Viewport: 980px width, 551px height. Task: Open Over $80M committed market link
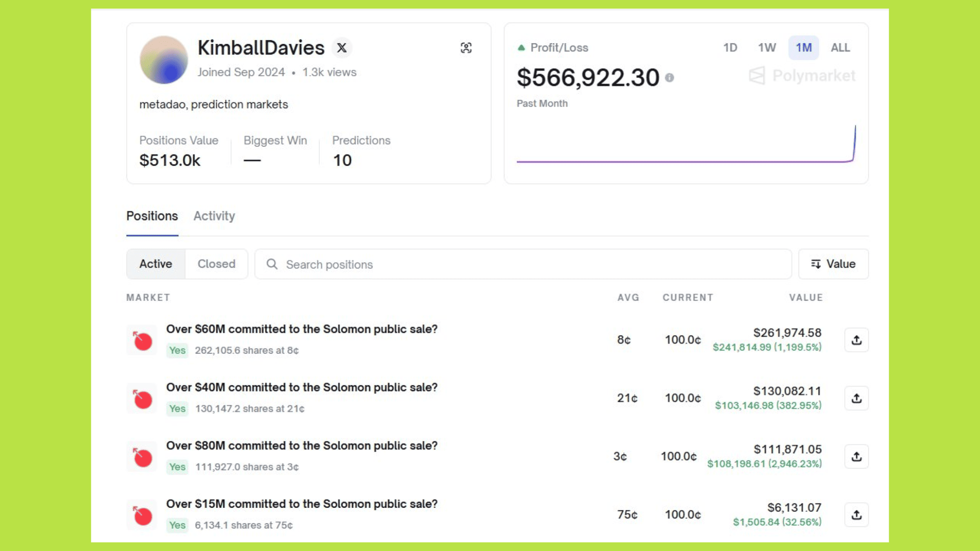click(x=301, y=446)
